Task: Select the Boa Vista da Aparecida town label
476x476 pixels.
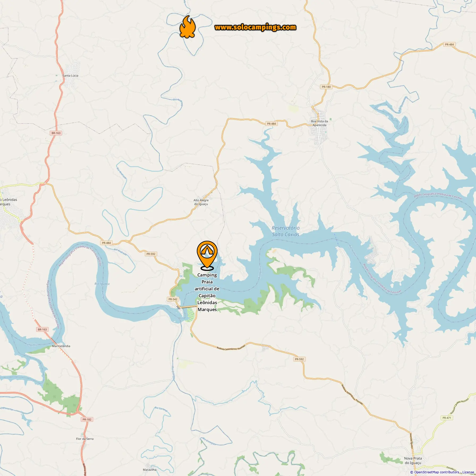Action: tap(319, 123)
